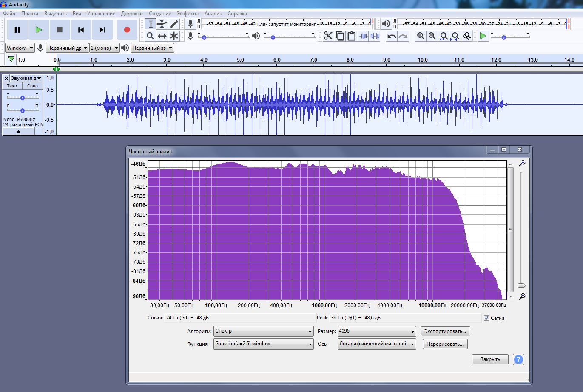Viewport: 583px width, 392px height.
Task: Open the Эффекты menu
Action: pyautogui.click(x=187, y=14)
